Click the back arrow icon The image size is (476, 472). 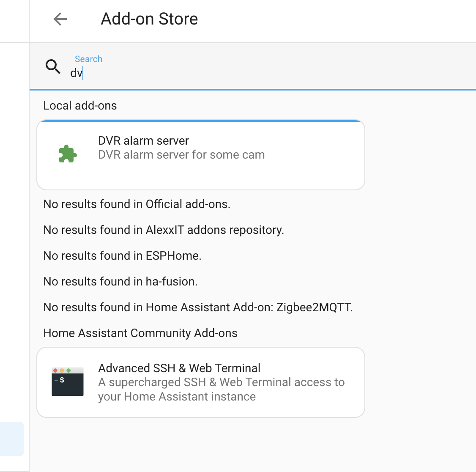click(60, 19)
